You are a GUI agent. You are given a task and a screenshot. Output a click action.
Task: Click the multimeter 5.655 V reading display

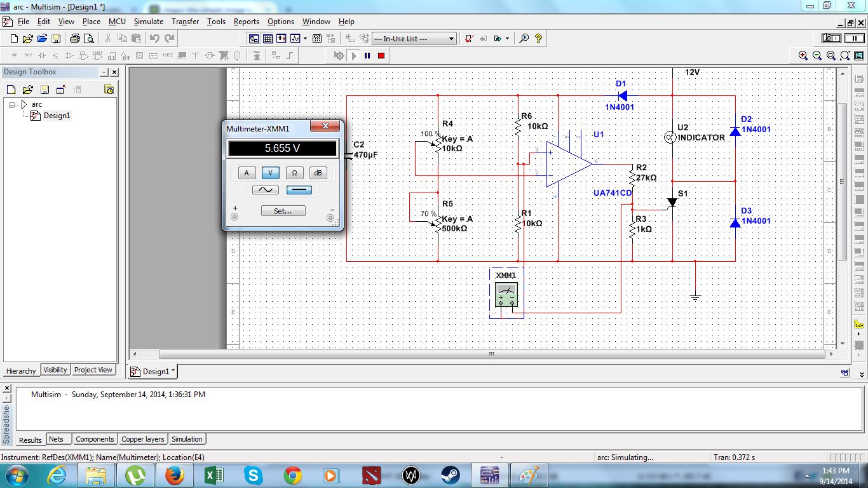click(283, 149)
